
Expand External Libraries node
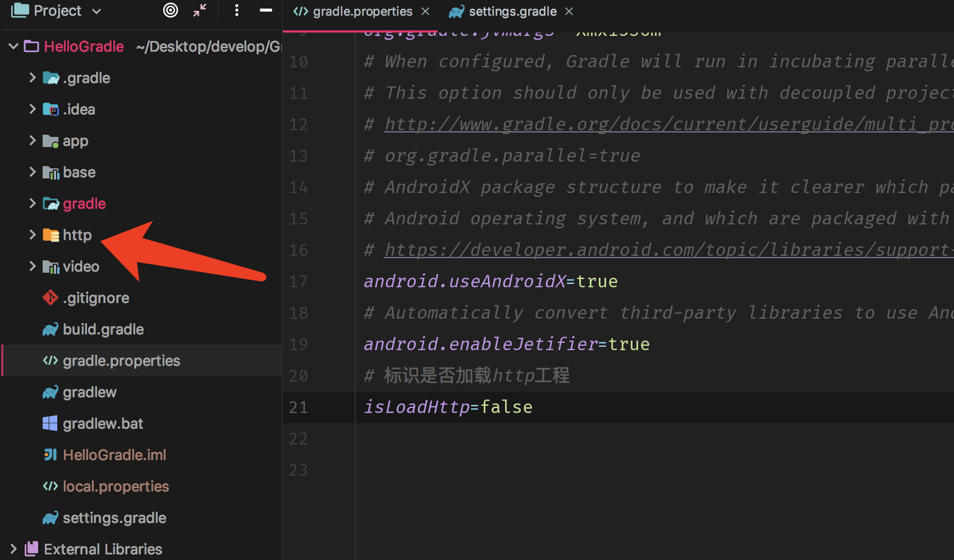coord(13,549)
